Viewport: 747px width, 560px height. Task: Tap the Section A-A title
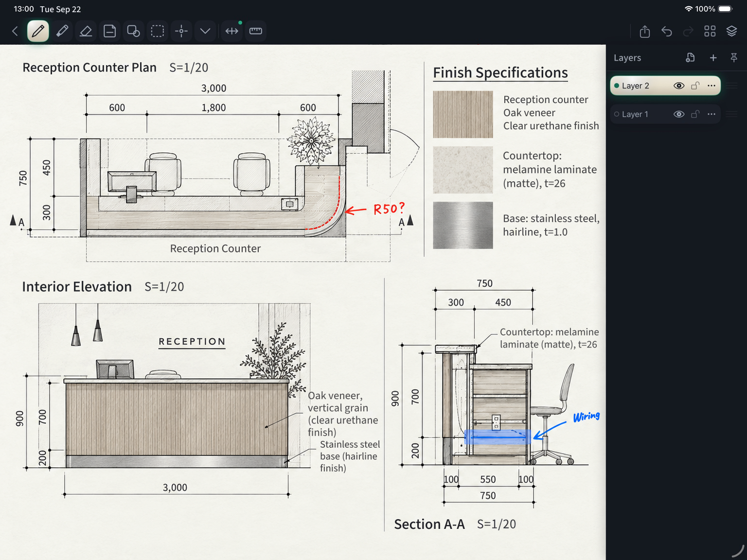click(429, 524)
